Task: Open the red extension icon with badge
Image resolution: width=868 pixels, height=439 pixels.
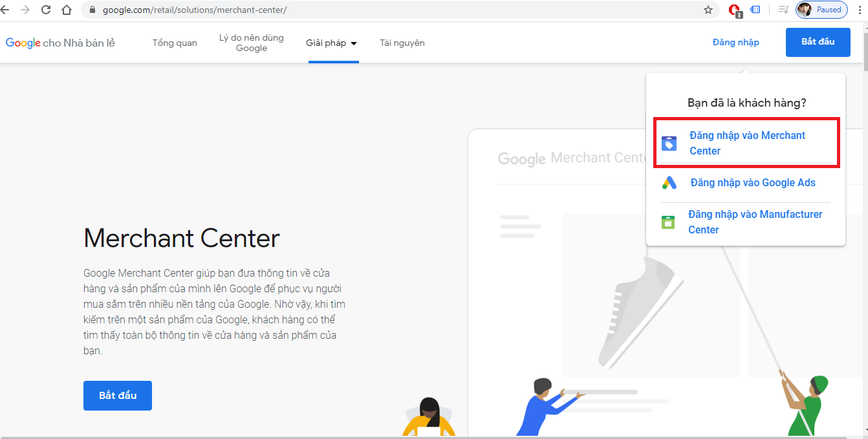Action: click(735, 10)
